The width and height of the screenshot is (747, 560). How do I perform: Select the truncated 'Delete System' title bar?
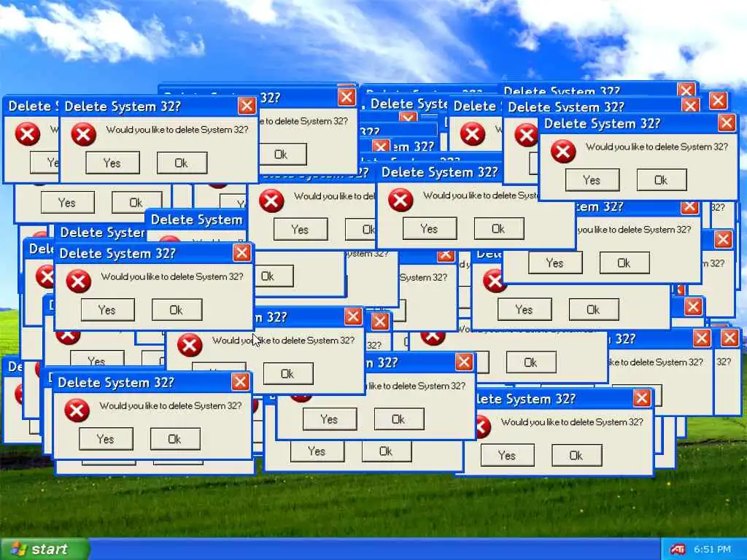click(x=196, y=219)
